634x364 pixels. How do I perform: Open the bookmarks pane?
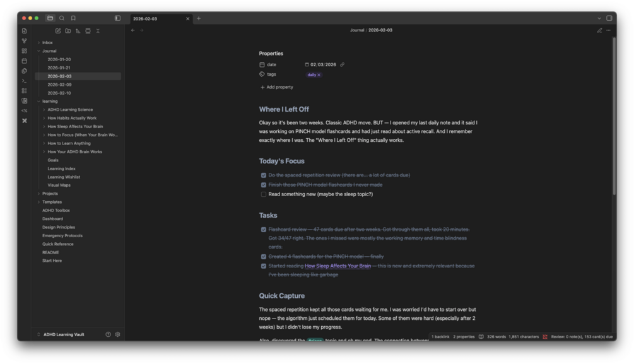click(x=73, y=18)
